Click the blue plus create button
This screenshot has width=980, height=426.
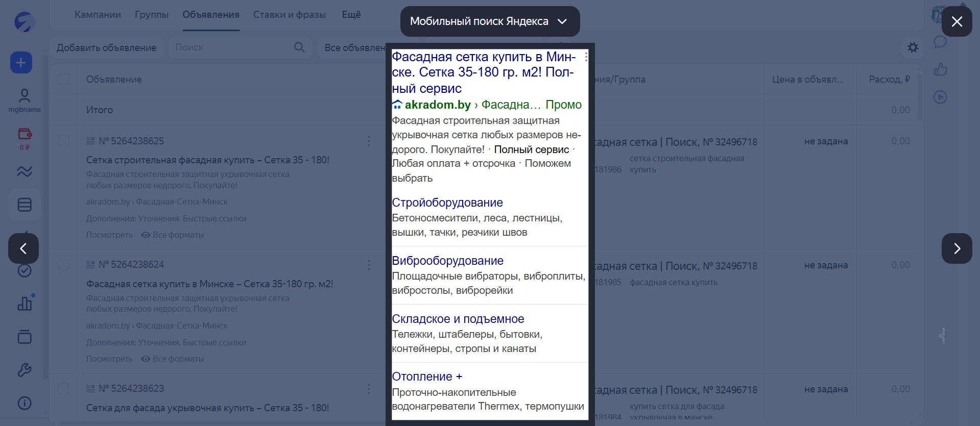click(x=21, y=63)
